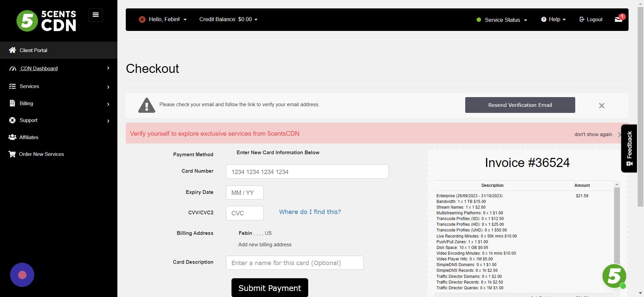
Task: Click red unverified status icon
Action: click(142, 19)
